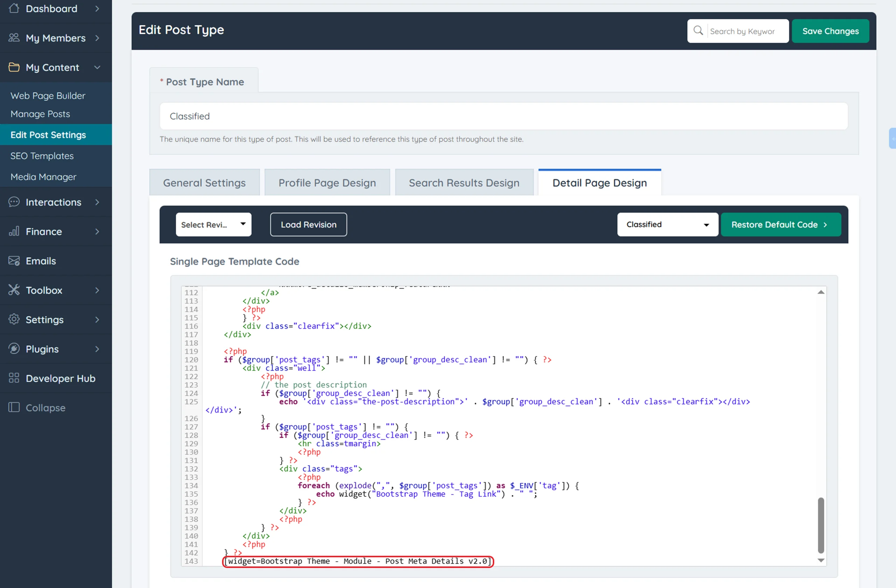Viewport: 896px width, 588px height.
Task: Click the Save Changes button
Action: tap(830, 31)
